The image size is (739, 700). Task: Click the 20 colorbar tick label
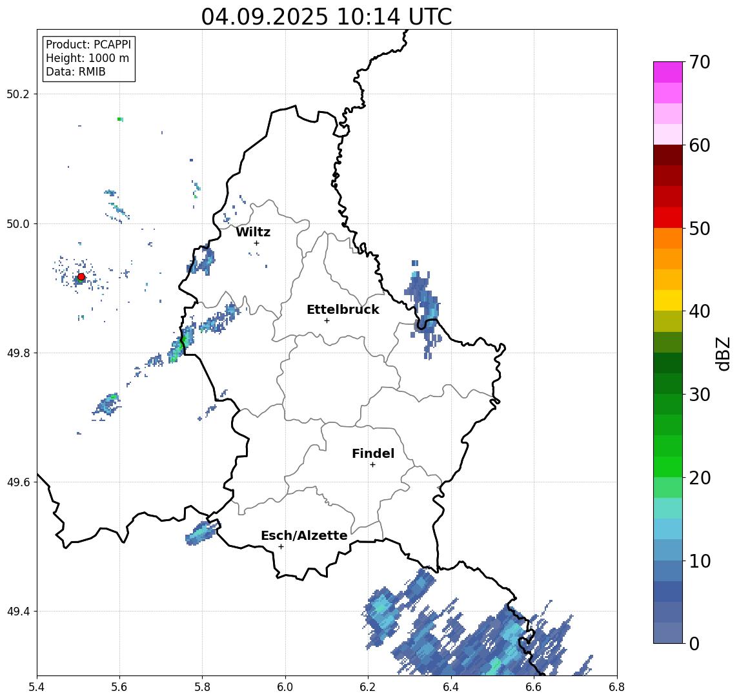(700, 477)
